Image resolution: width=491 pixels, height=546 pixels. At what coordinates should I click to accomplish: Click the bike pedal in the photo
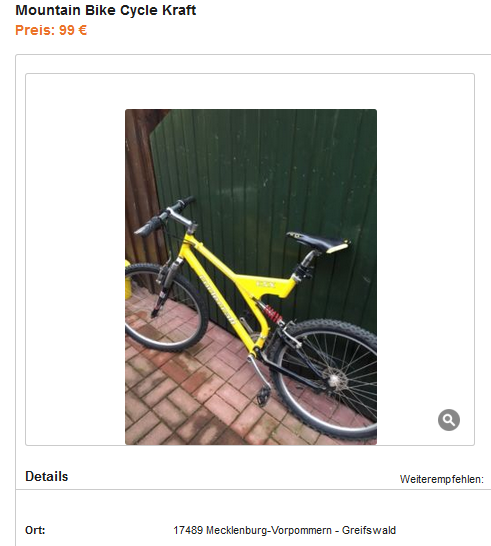click(x=263, y=396)
